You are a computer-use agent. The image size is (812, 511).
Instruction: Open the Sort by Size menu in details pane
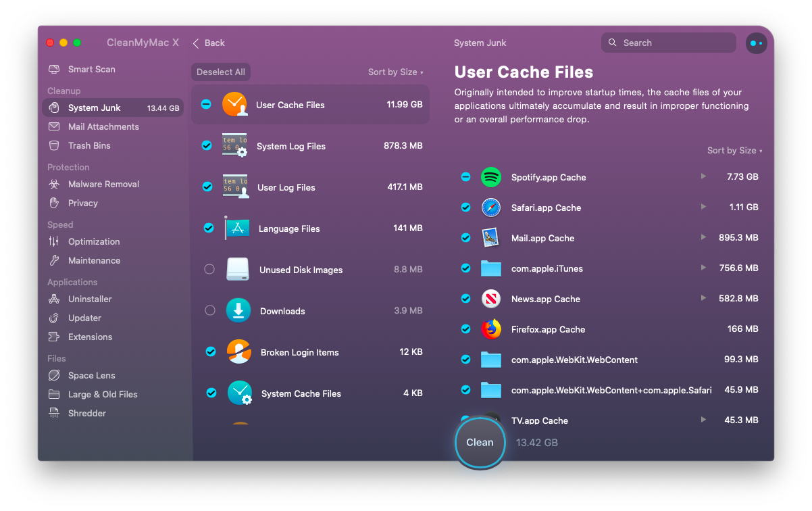(734, 151)
